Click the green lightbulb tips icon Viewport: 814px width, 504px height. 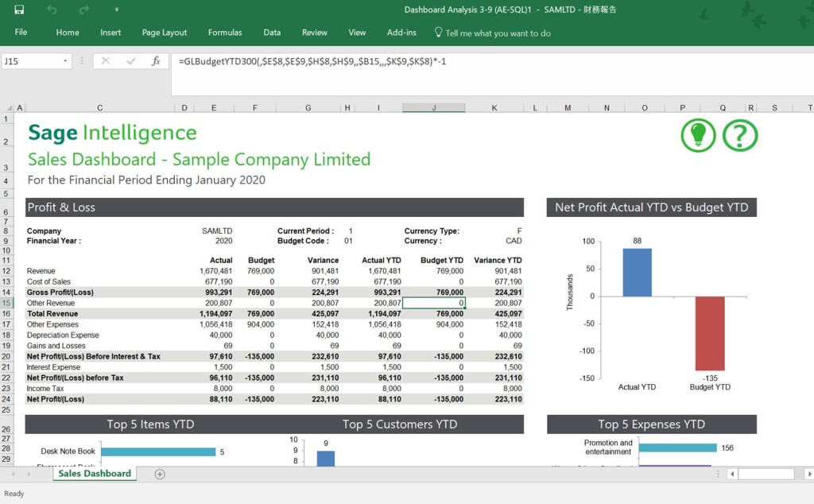pos(698,135)
